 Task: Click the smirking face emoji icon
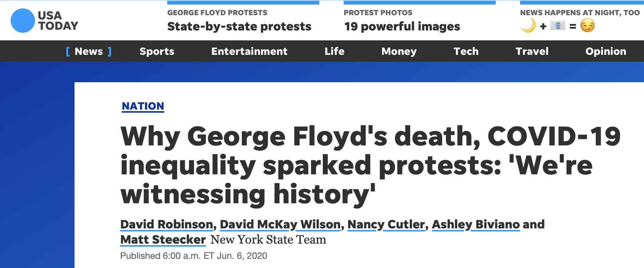(x=587, y=26)
